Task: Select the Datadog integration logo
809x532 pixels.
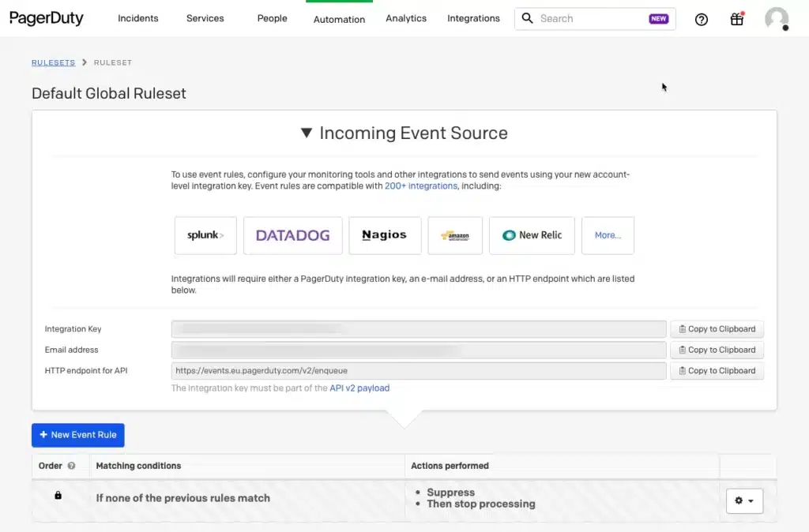Action: coord(292,235)
